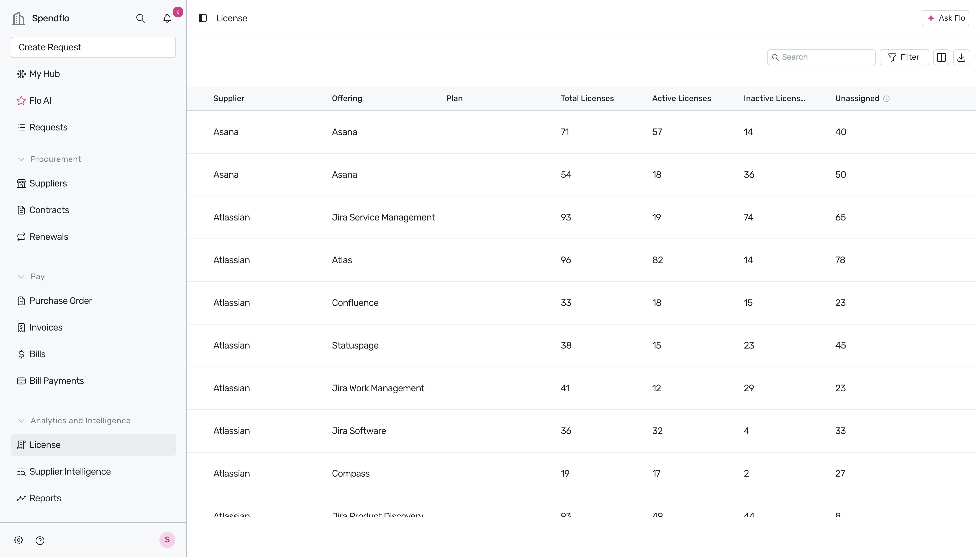Collapse the Analytics and Intelligence section chevron

21,421
